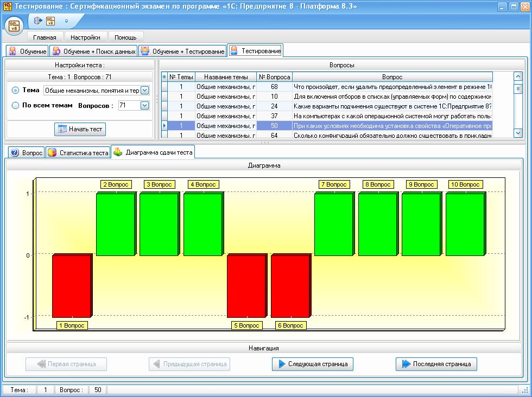Image resolution: width=532 pixels, height=397 pixels.
Task: Click the questions list scrollbar thumb
Action: point(518,89)
